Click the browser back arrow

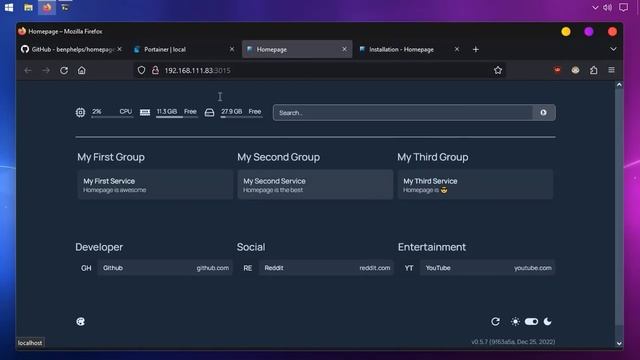click(28, 70)
